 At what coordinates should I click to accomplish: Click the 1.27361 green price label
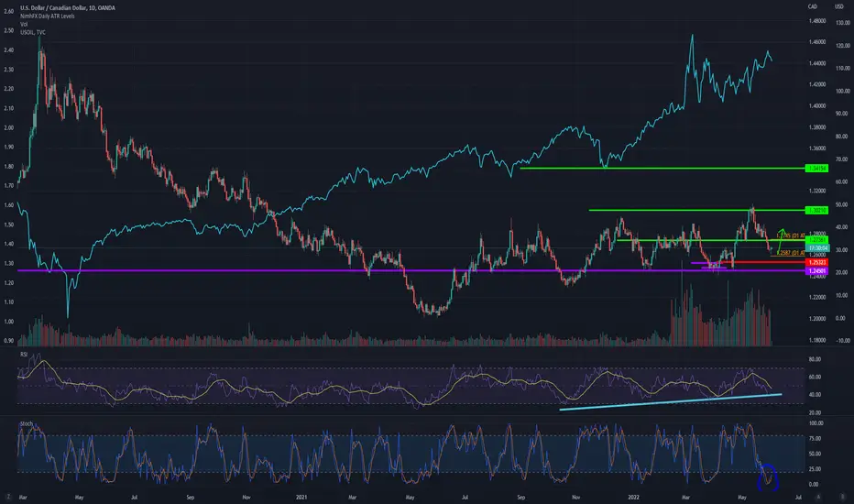click(x=816, y=240)
